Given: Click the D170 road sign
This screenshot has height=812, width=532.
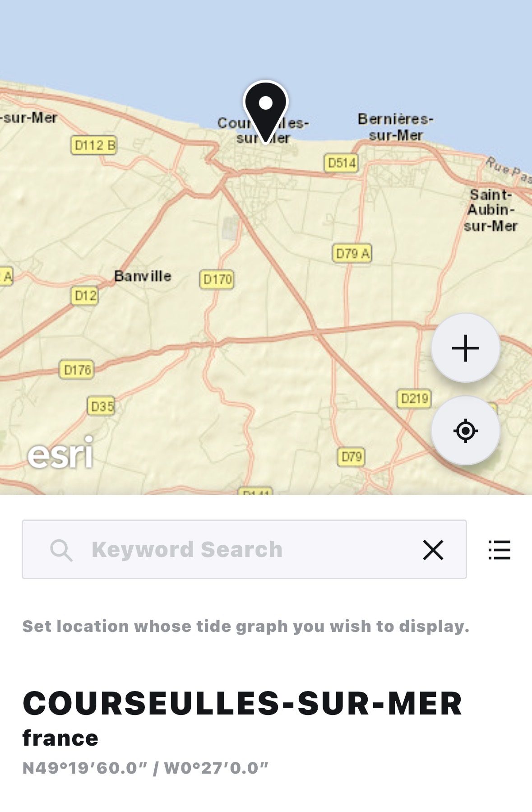Looking at the screenshot, I should point(217,279).
